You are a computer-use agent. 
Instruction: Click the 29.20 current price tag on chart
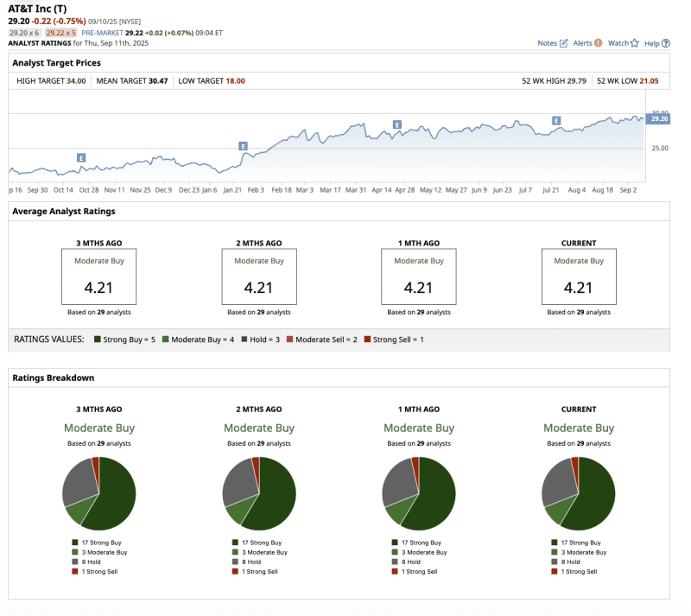658,119
